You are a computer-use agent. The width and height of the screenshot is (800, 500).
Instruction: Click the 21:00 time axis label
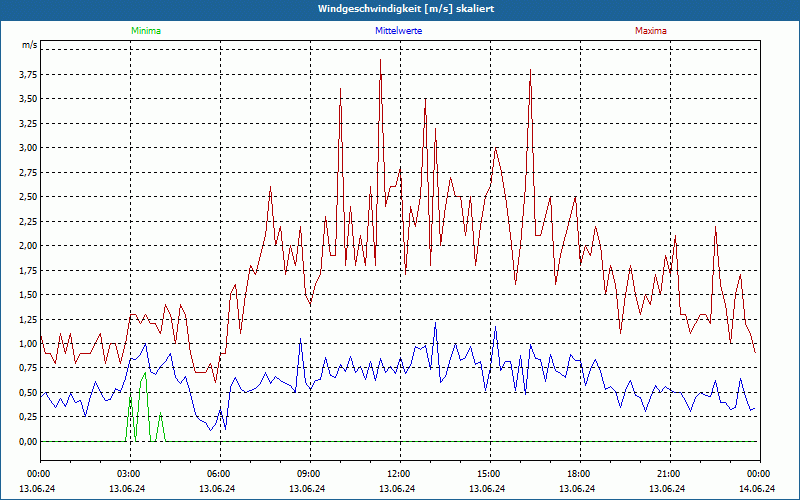670,474
